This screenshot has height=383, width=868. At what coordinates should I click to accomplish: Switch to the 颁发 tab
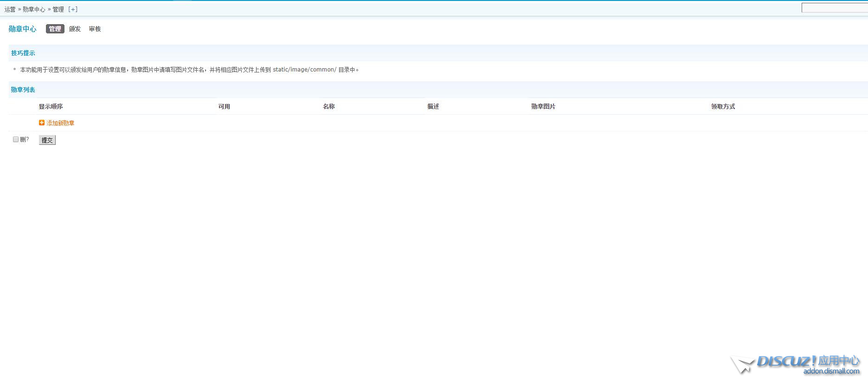(75, 29)
